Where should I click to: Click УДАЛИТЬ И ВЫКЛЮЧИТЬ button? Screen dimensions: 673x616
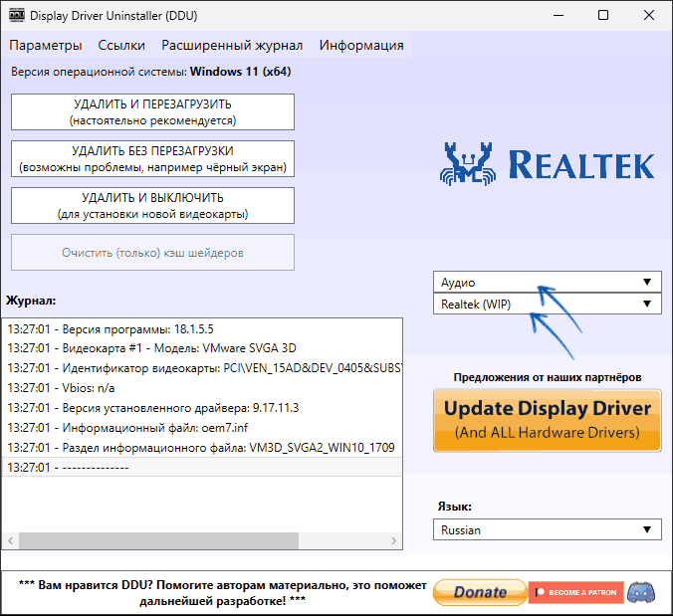point(152,205)
